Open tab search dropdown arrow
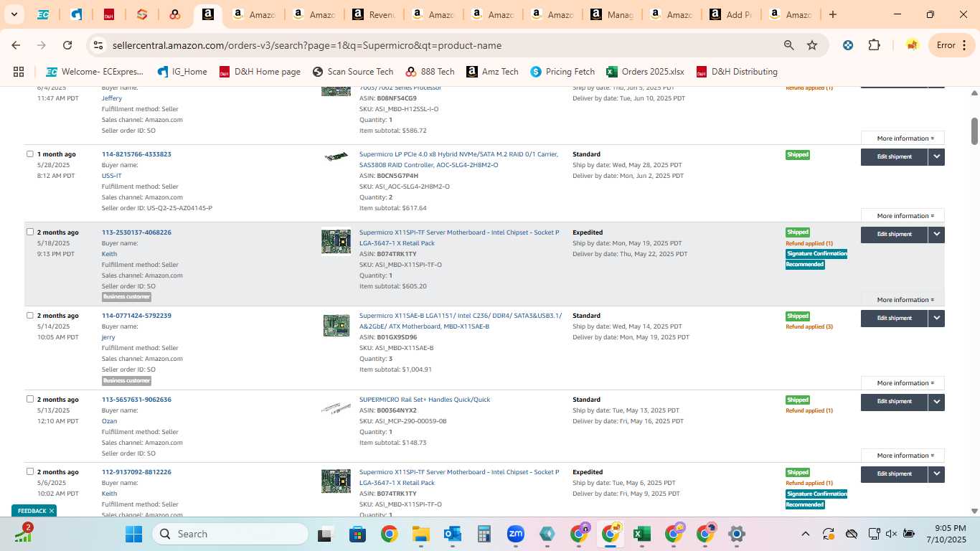The height and width of the screenshot is (551, 980). click(14, 14)
